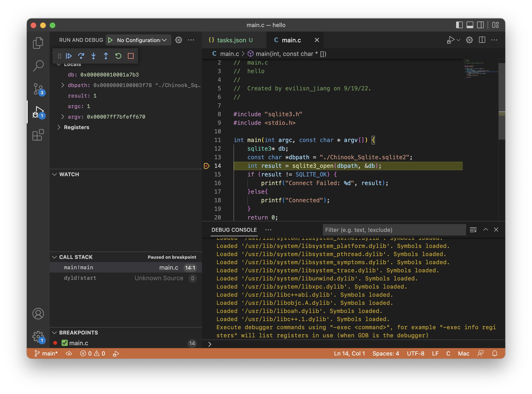Restart the debug session

tap(118, 56)
